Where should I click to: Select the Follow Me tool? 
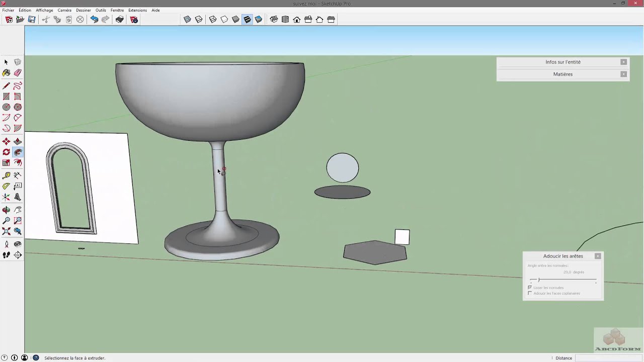pyautogui.click(x=18, y=152)
